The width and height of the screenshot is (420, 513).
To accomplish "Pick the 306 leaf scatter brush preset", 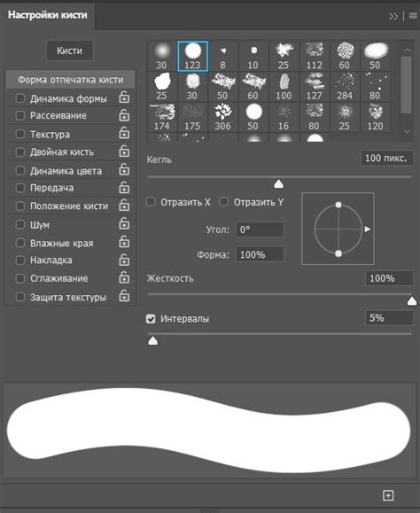I will tap(222, 117).
